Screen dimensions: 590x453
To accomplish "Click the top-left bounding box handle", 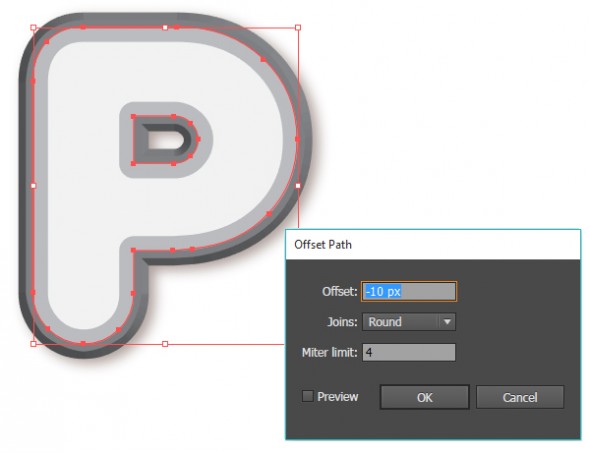I will (33, 27).
